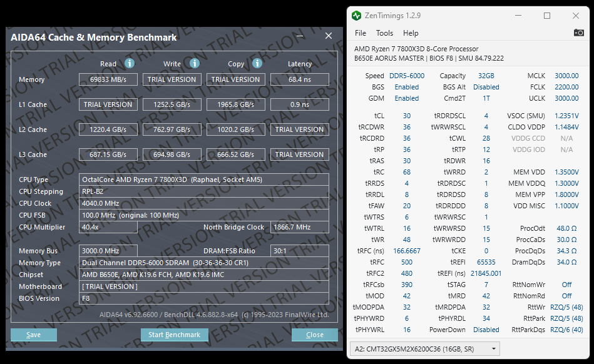Click the Read info icon in AIDA64
The image size is (594, 364).
click(x=130, y=63)
